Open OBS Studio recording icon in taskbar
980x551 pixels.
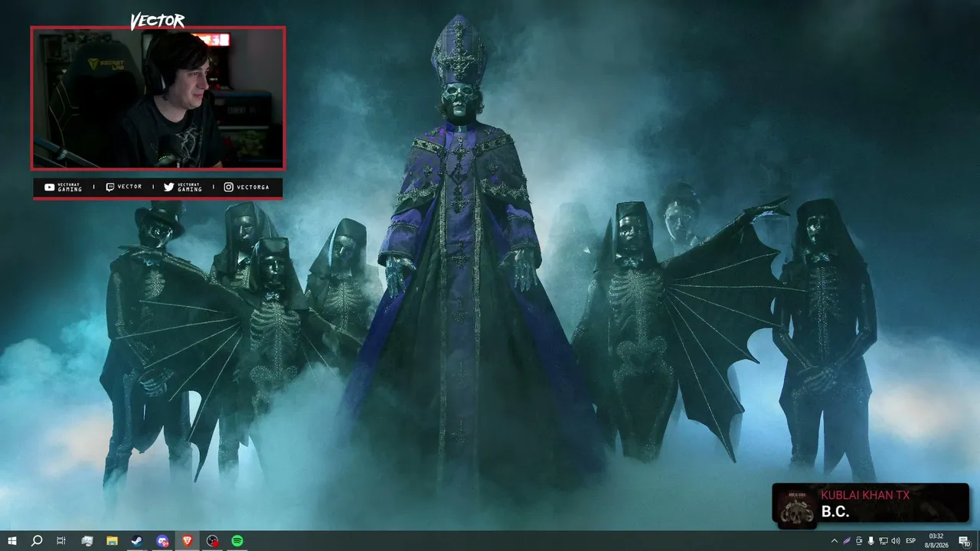(x=213, y=541)
